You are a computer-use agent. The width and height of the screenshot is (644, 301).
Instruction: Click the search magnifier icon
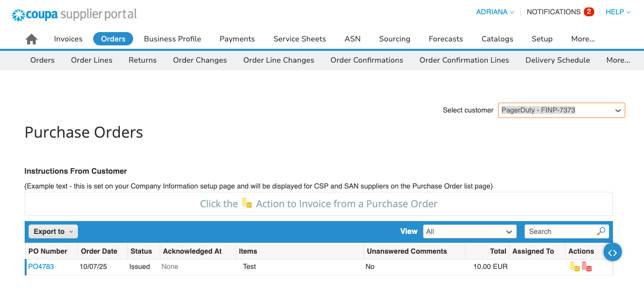pyautogui.click(x=601, y=231)
